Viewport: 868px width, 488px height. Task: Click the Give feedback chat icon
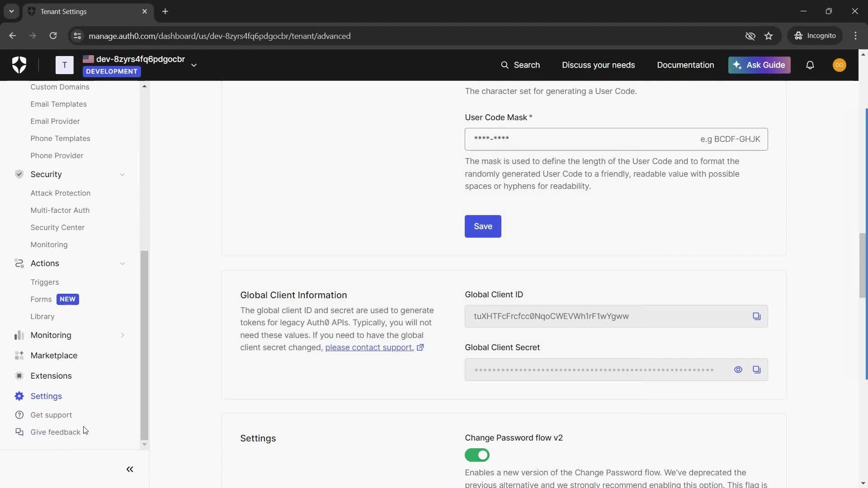19,432
